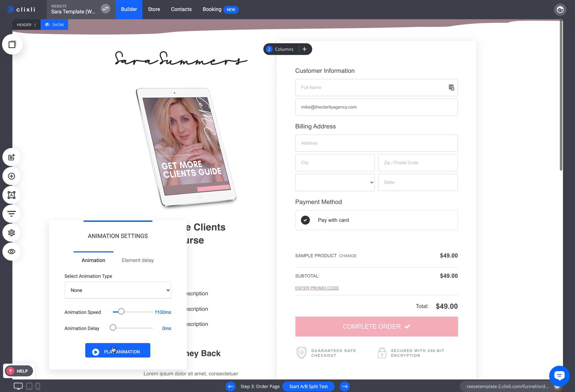Image resolution: width=575 pixels, height=392 pixels.
Task: Open the Builder tab
Action: pyautogui.click(x=129, y=9)
